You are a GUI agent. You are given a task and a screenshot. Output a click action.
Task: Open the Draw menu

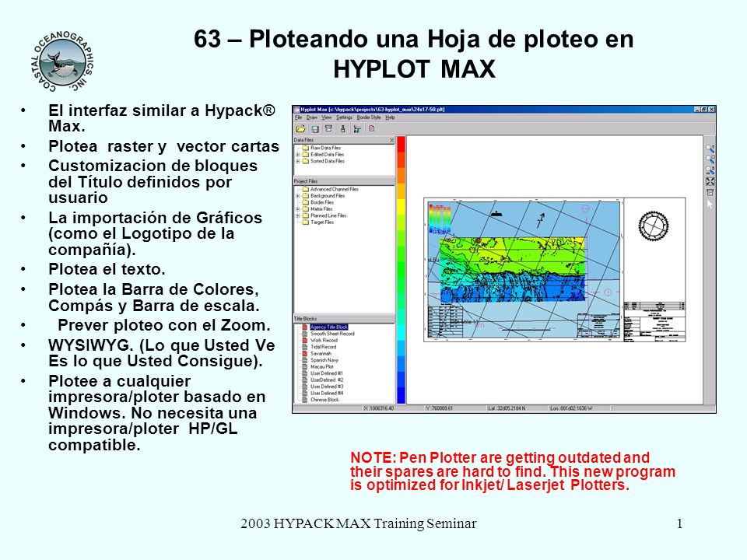(311, 117)
